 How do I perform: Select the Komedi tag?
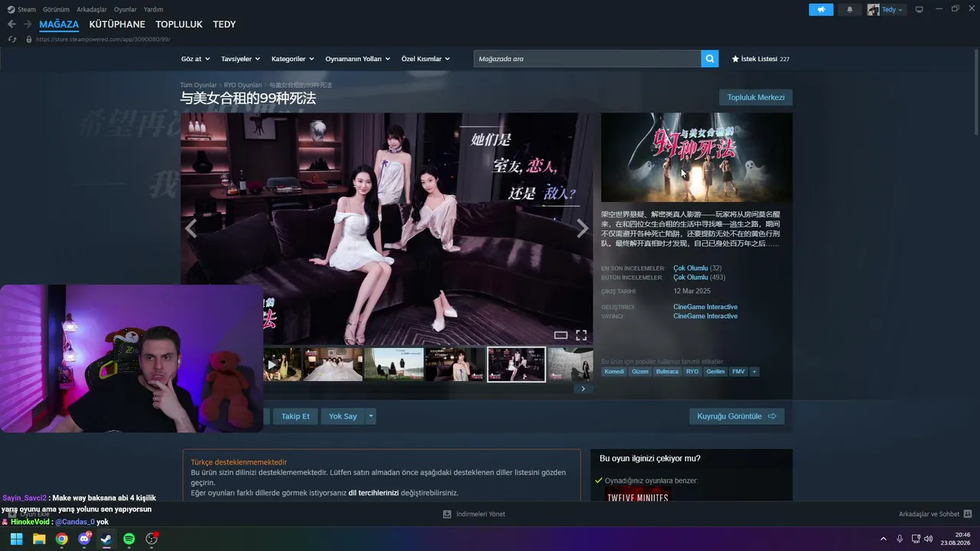614,372
